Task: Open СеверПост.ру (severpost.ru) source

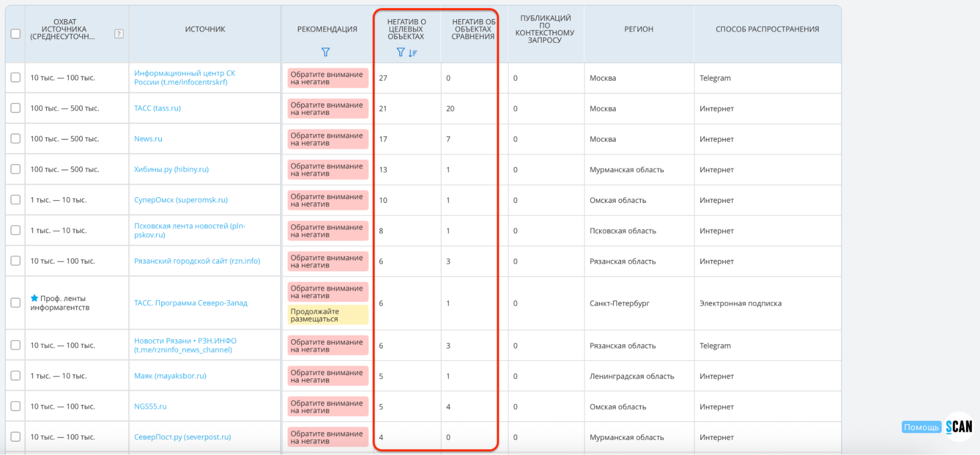Action: click(182, 437)
